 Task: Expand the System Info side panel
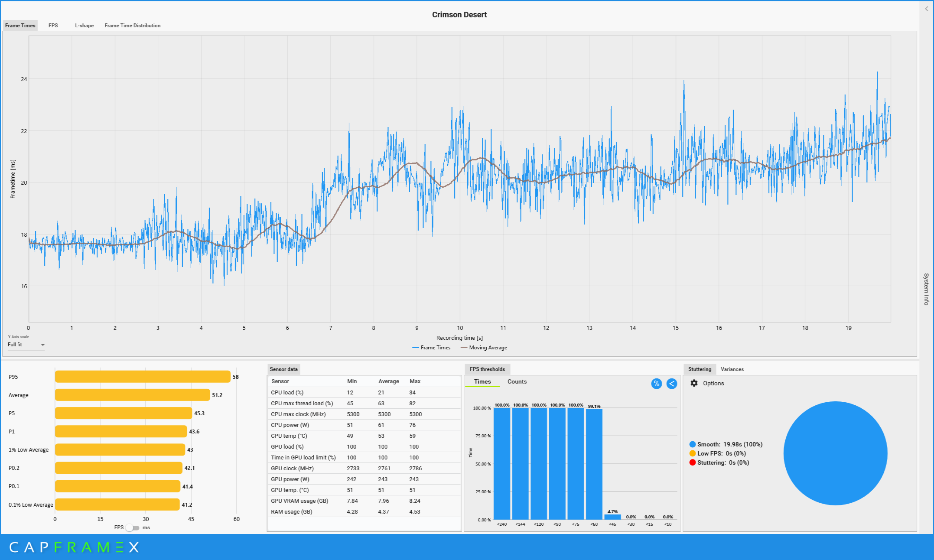(926, 289)
